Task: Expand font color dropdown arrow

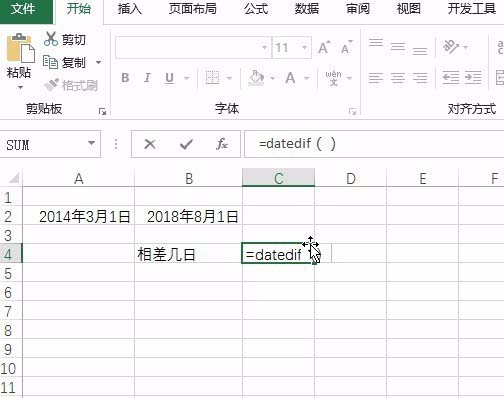Action: [x=306, y=78]
